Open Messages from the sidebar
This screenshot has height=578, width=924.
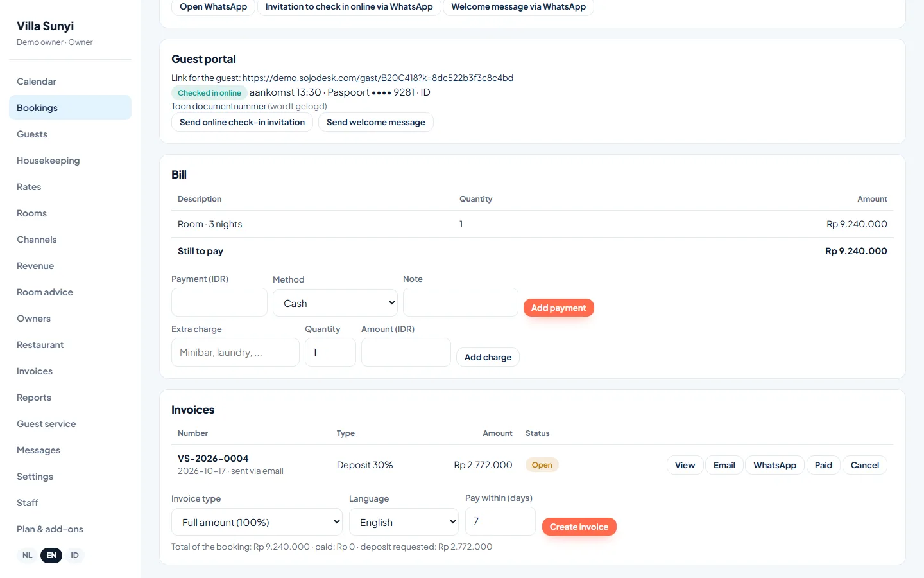point(70,450)
